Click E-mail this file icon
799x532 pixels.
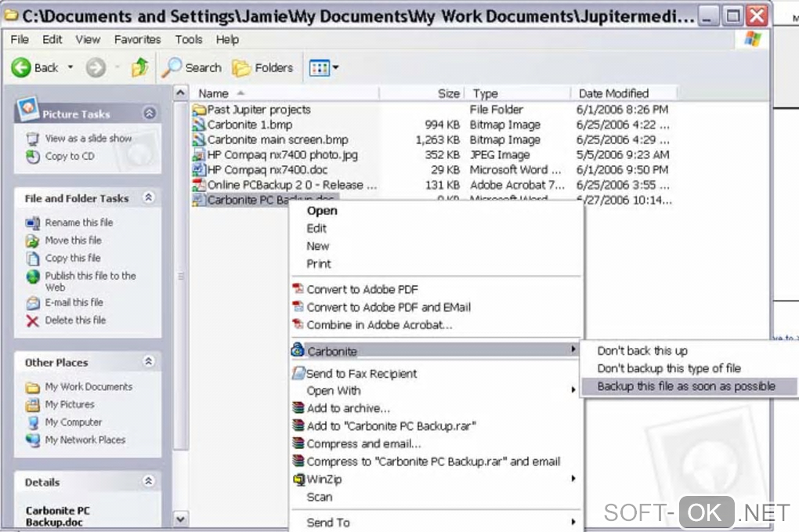click(33, 303)
